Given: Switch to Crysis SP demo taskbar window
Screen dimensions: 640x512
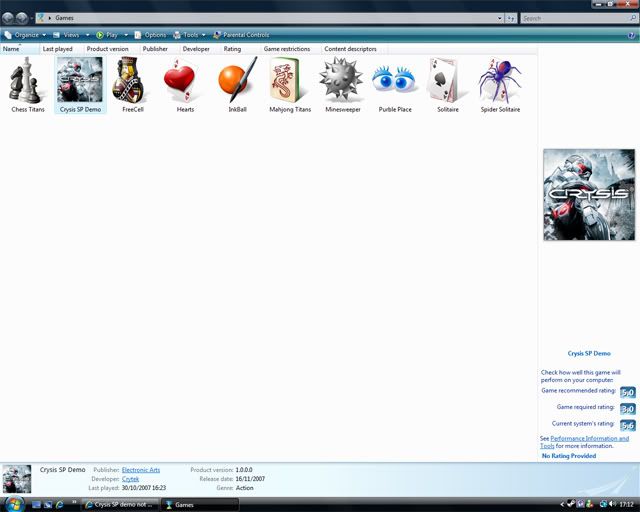Looking at the screenshot, I should 120,505.
